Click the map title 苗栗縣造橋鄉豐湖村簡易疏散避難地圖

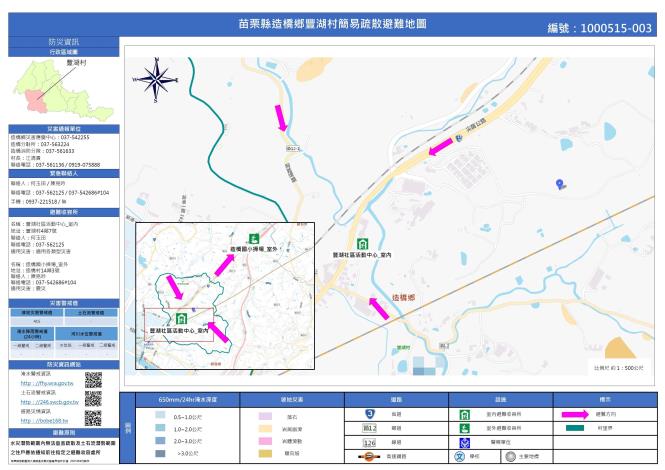332,24
